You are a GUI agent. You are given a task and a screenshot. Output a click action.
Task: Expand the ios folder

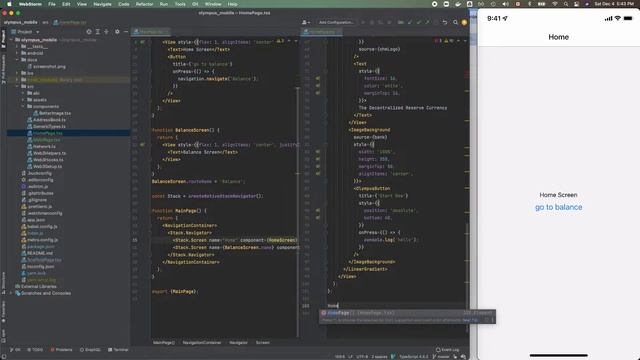pyautogui.click(x=17, y=73)
